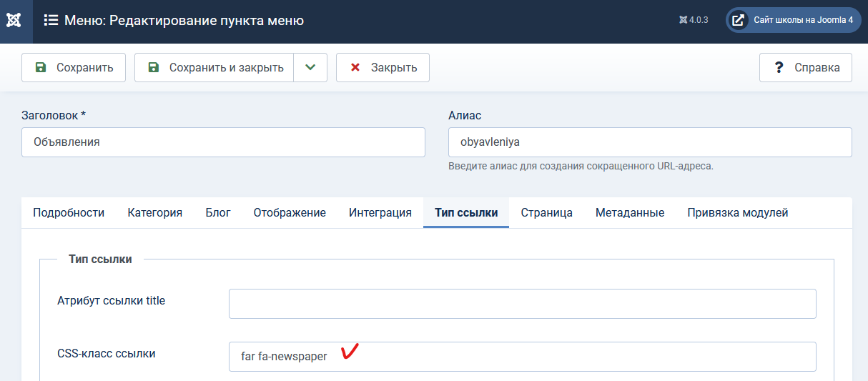Click Сохранить button with floppy icon

pos(74,68)
